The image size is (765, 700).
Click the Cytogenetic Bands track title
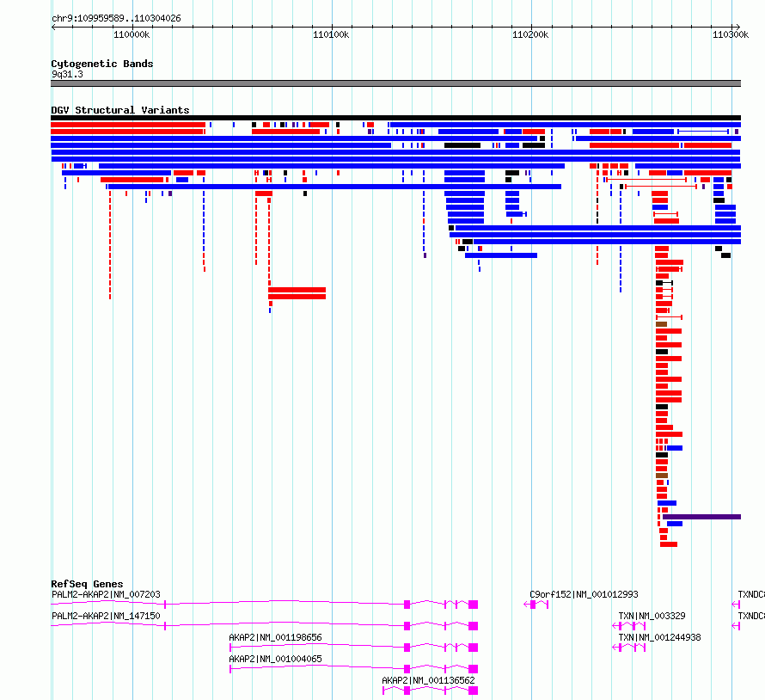[x=102, y=64]
